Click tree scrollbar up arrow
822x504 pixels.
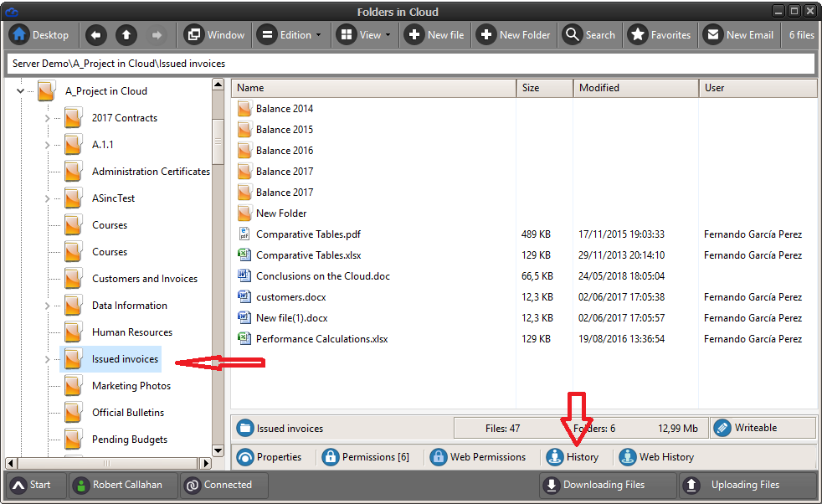point(218,85)
